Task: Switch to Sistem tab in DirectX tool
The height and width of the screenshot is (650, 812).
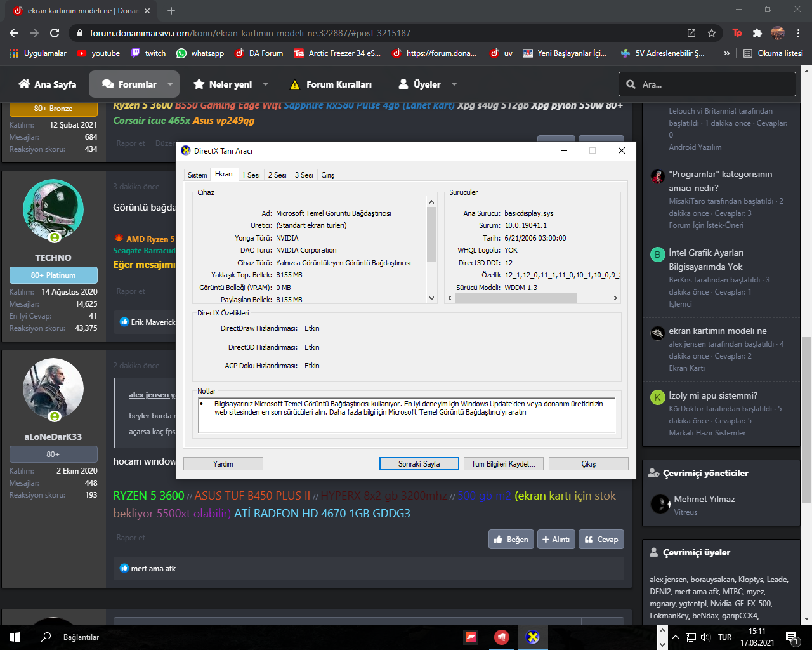Action: pos(197,175)
